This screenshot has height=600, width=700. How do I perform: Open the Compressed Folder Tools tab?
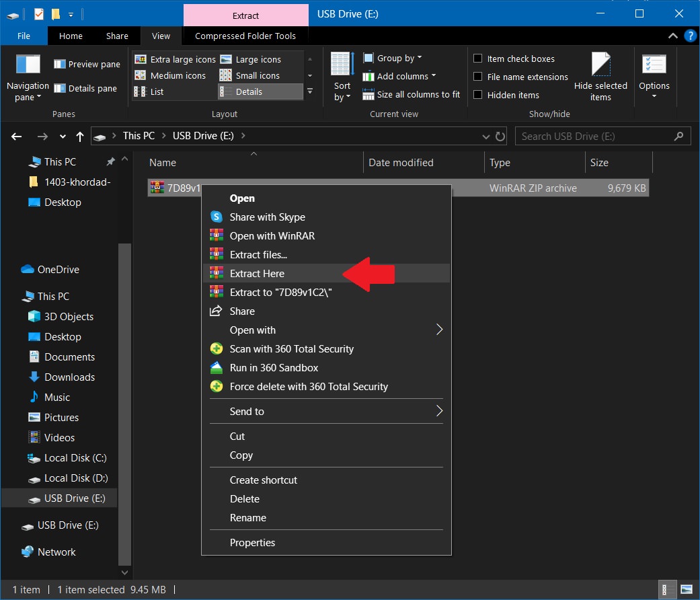(245, 36)
